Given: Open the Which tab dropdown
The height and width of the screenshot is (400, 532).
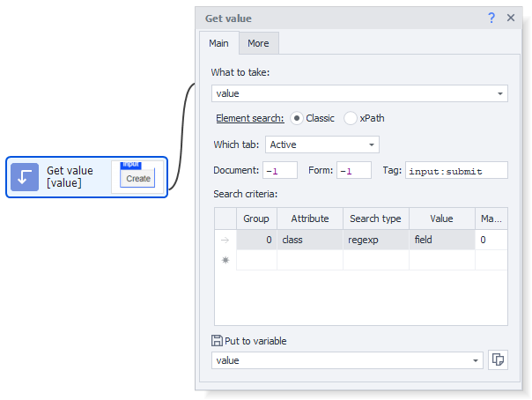Looking at the screenshot, I should (x=372, y=144).
